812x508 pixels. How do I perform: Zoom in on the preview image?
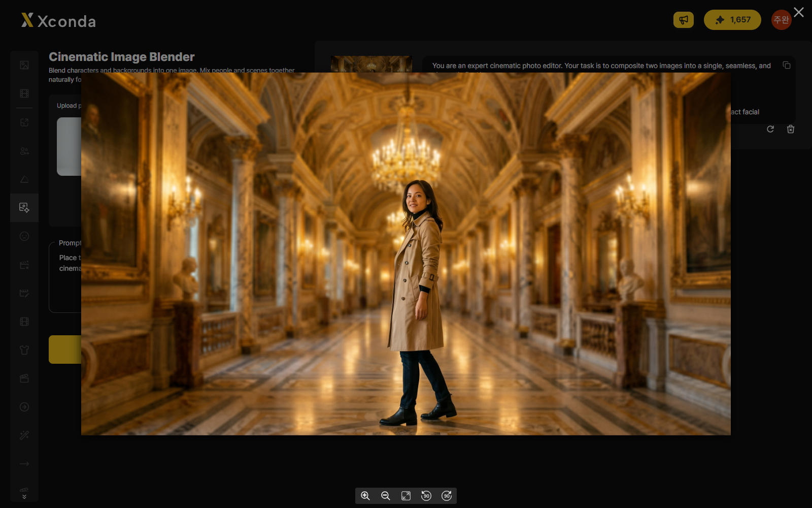point(365,496)
